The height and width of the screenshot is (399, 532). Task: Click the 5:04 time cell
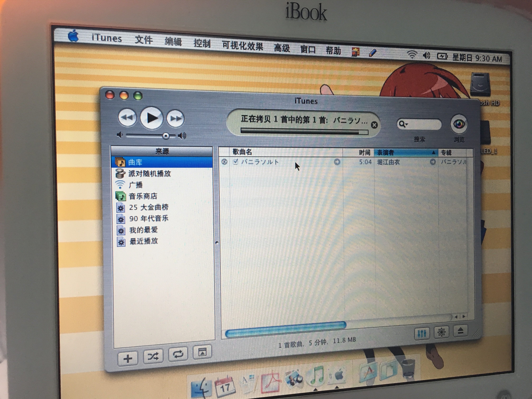(365, 162)
